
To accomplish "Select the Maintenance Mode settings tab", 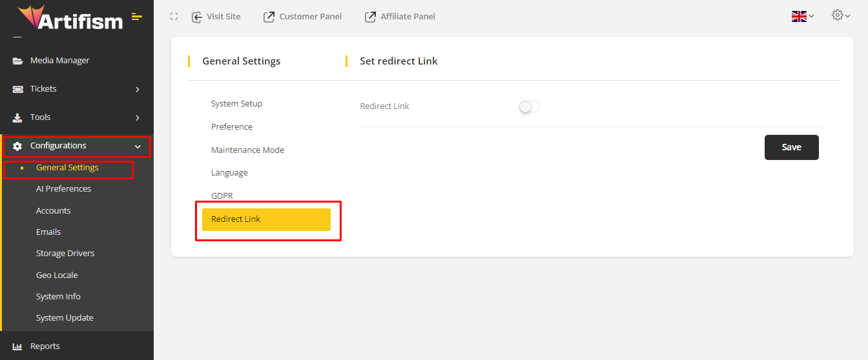I will [x=247, y=150].
